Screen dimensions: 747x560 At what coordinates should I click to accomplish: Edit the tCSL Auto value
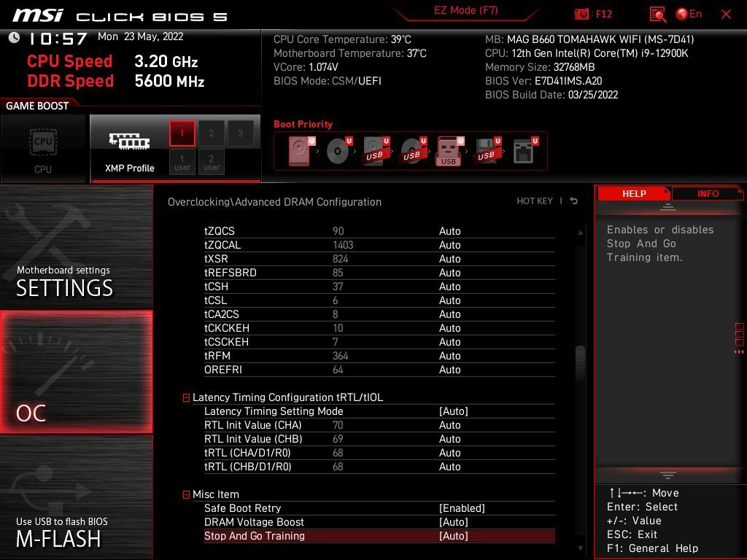point(449,300)
